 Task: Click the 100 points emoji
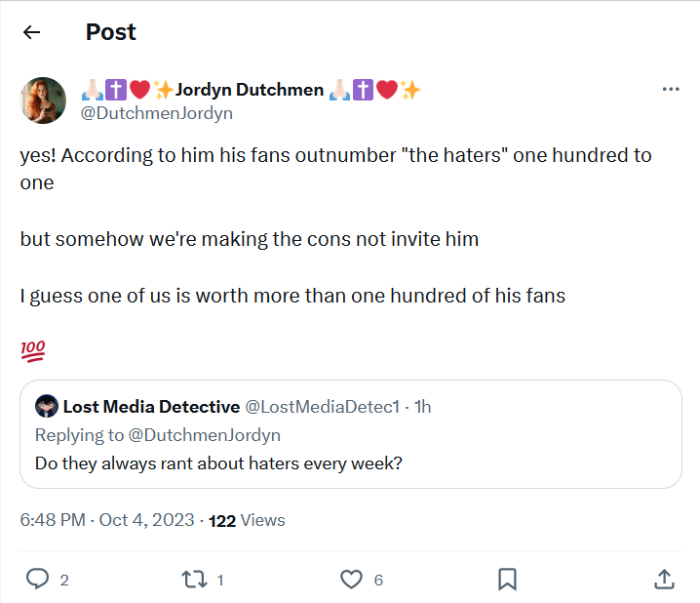[x=32, y=349]
